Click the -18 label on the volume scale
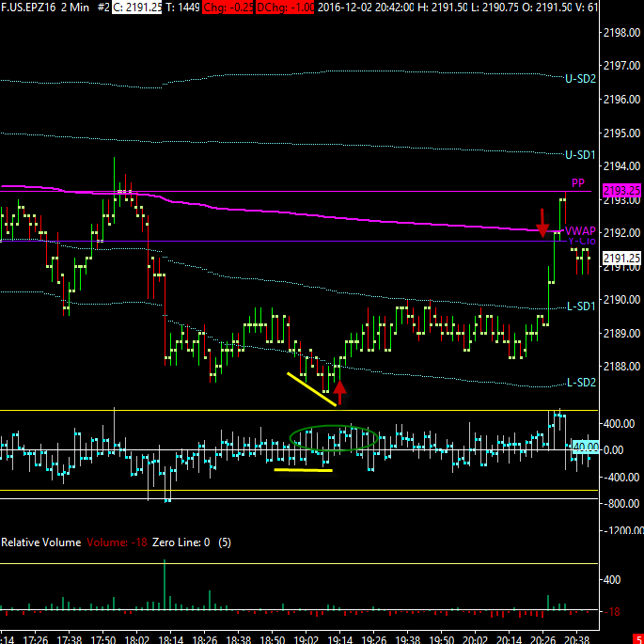This screenshot has width=644, height=644. tap(612, 612)
